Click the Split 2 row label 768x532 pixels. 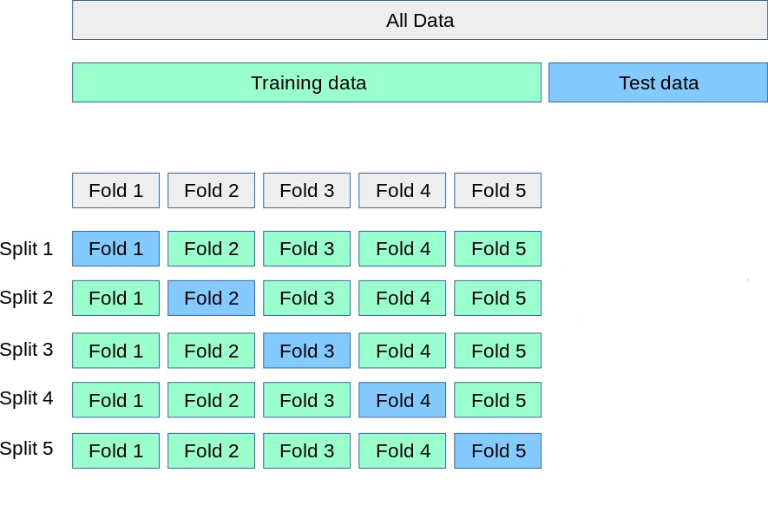pyautogui.click(x=27, y=298)
